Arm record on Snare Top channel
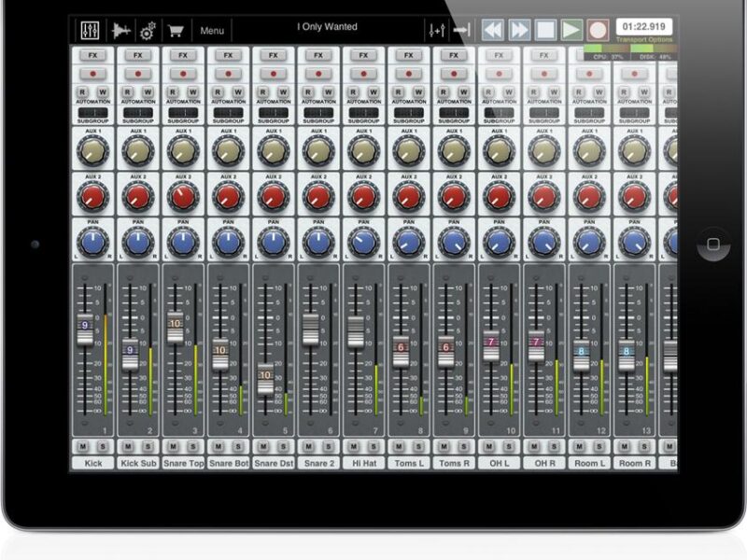Viewport: 747px width, 560px height. 184,73
